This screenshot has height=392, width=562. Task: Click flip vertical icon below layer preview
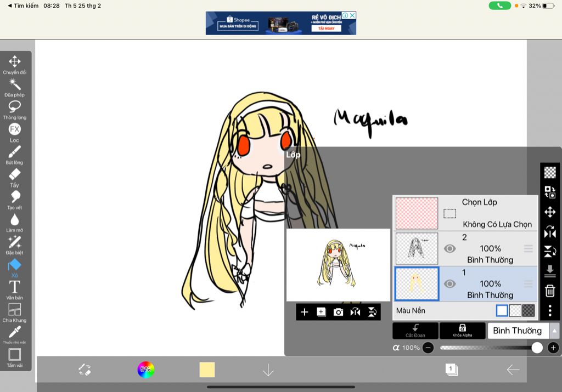pyautogui.click(x=372, y=312)
